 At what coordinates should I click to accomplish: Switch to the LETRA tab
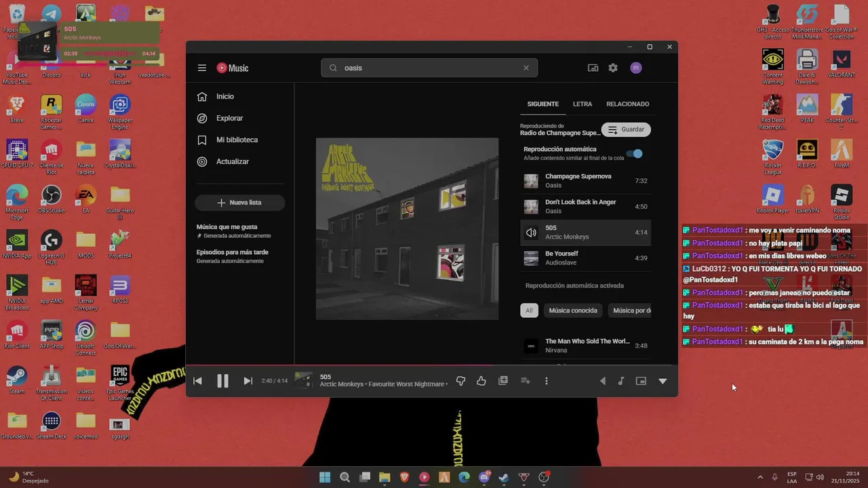click(x=582, y=104)
